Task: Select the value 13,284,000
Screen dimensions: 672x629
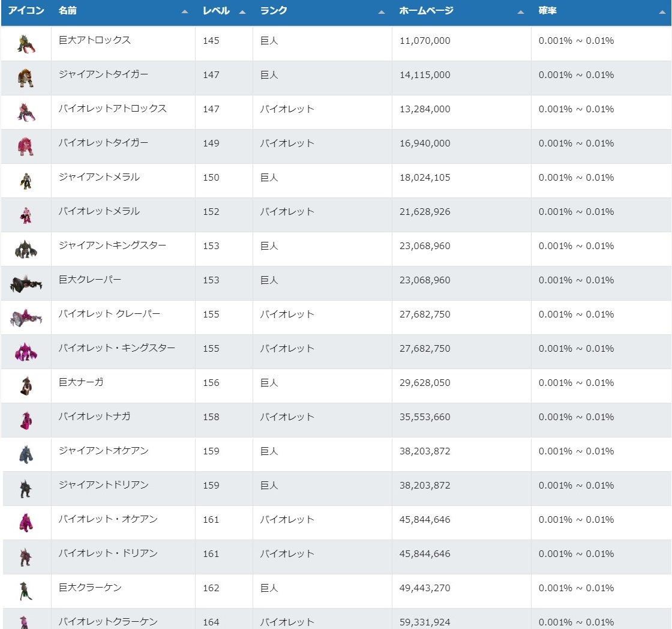Action: [x=425, y=109]
